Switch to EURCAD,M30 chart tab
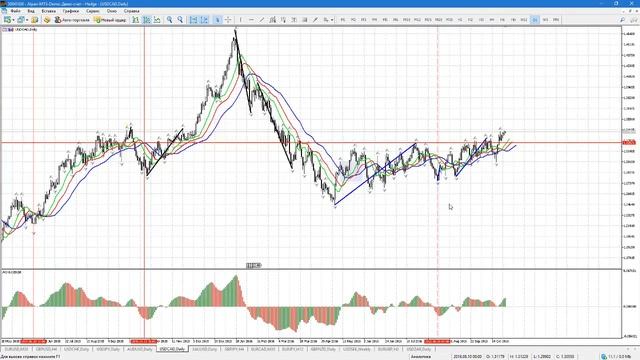640x360 pixels. (263, 349)
